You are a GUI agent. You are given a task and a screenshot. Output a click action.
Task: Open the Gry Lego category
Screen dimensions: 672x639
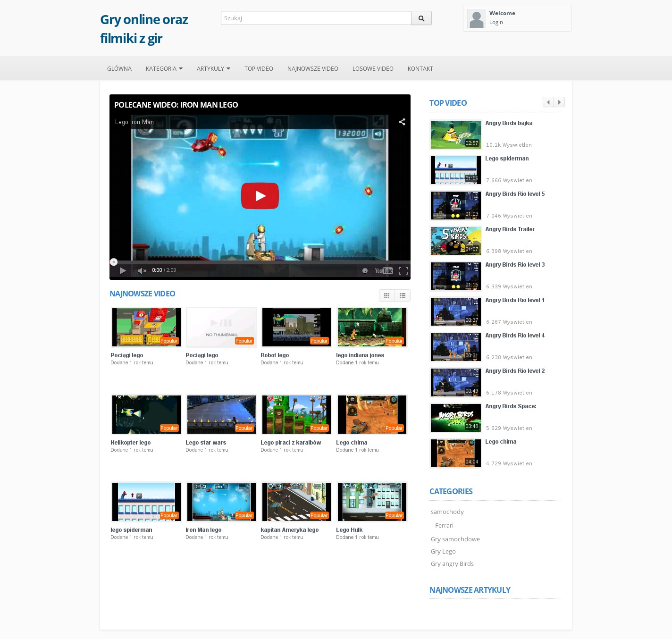coord(443,551)
